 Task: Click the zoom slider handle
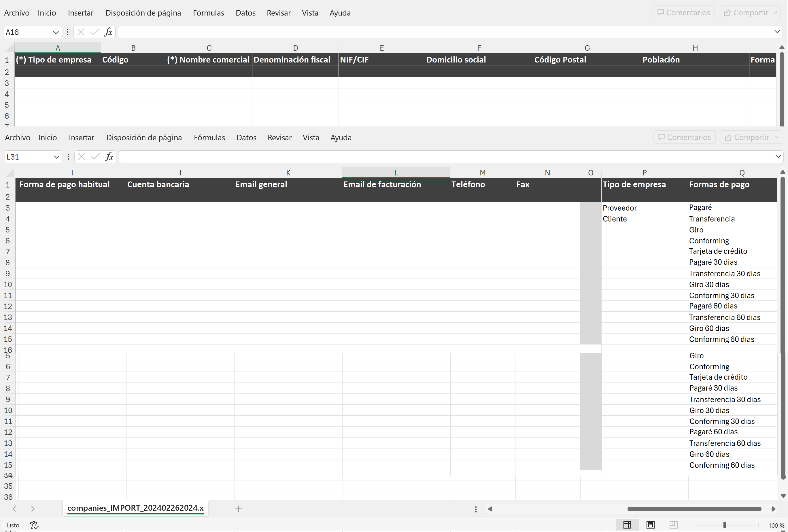tap(725, 525)
